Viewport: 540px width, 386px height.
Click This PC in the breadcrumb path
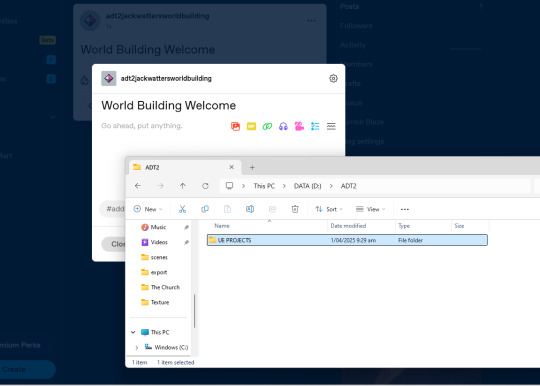coord(264,186)
